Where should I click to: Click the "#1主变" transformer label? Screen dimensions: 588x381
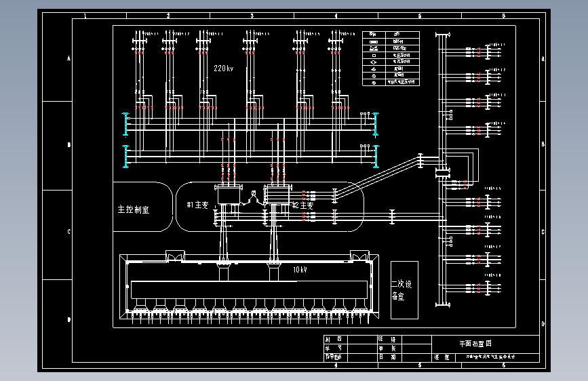[197, 205]
